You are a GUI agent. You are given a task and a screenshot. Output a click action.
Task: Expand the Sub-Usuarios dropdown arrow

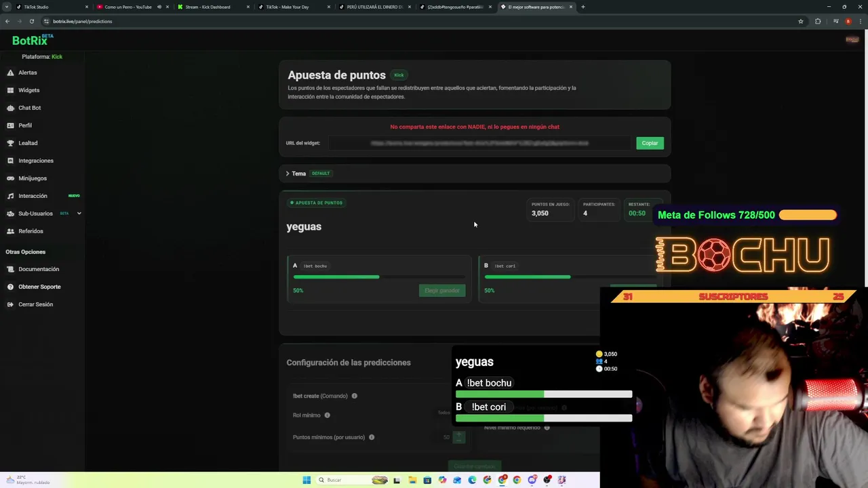(x=79, y=213)
